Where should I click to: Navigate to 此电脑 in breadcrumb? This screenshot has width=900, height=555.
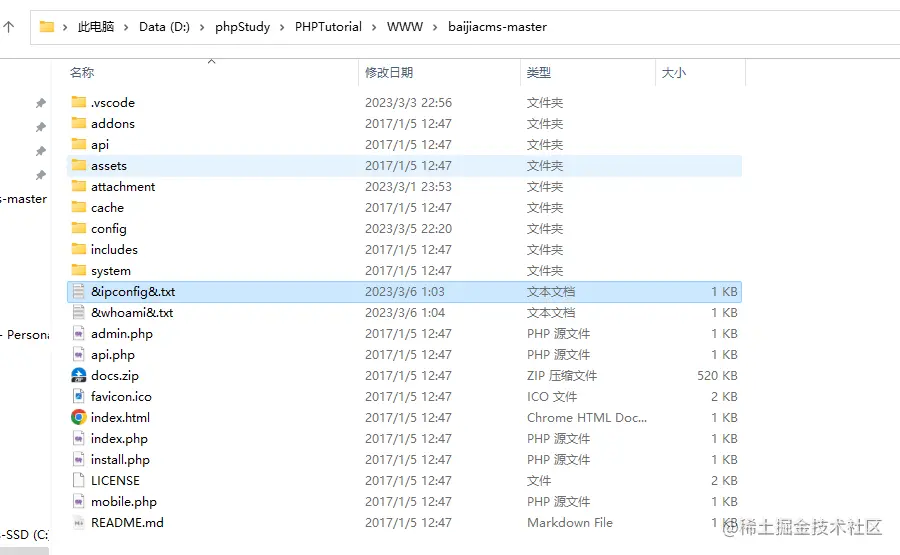(96, 26)
